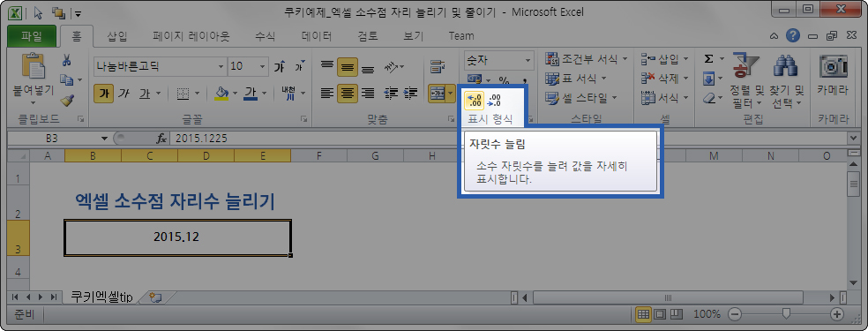Screen dimensions: 868x331
Task: Open the number format 숫자 dropdown
Action: 528,60
